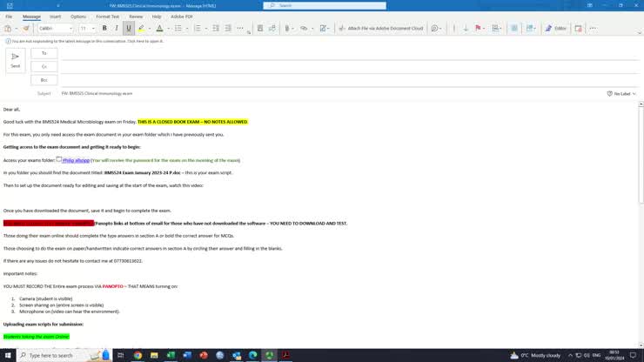Image resolution: width=644 pixels, height=362 pixels.
Task: Toggle underline formatting
Action: click(129, 28)
